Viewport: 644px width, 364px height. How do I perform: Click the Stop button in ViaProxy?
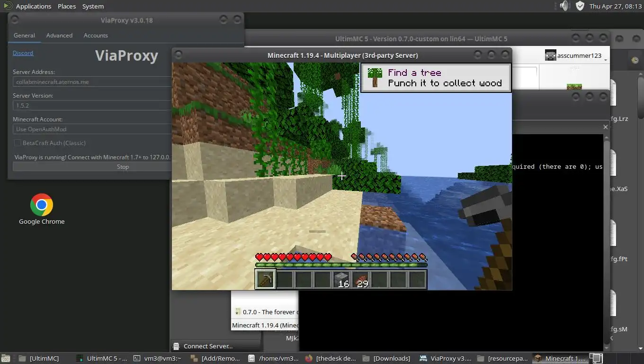tap(92, 167)
